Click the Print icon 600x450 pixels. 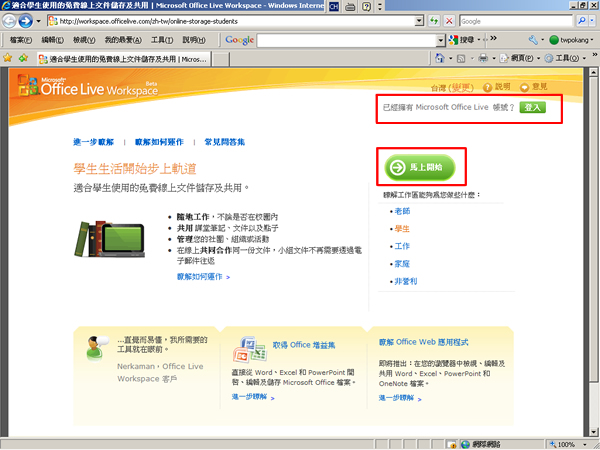[483, 58]
